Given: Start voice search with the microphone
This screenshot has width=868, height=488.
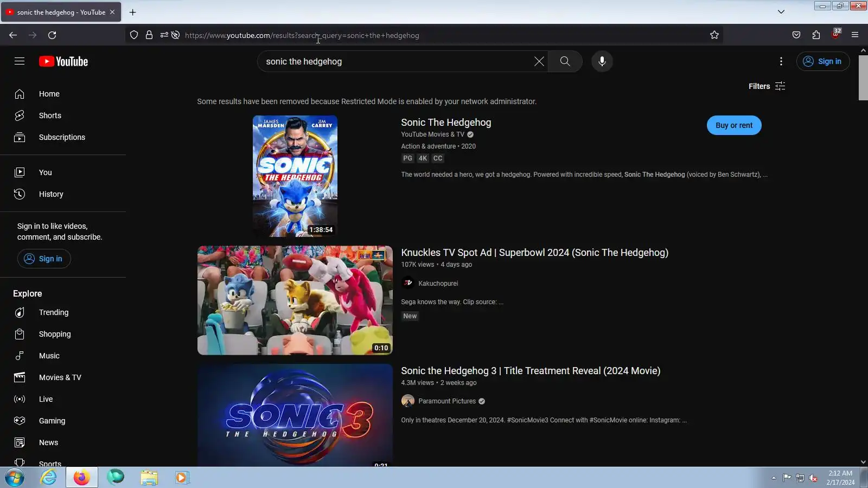Looking at the screenshot, I should pos(602,61).
